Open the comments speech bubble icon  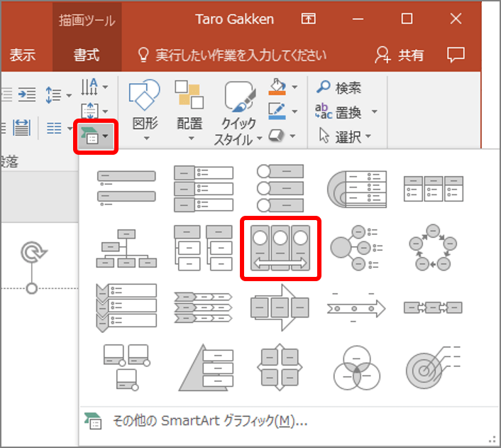(456, 55)
